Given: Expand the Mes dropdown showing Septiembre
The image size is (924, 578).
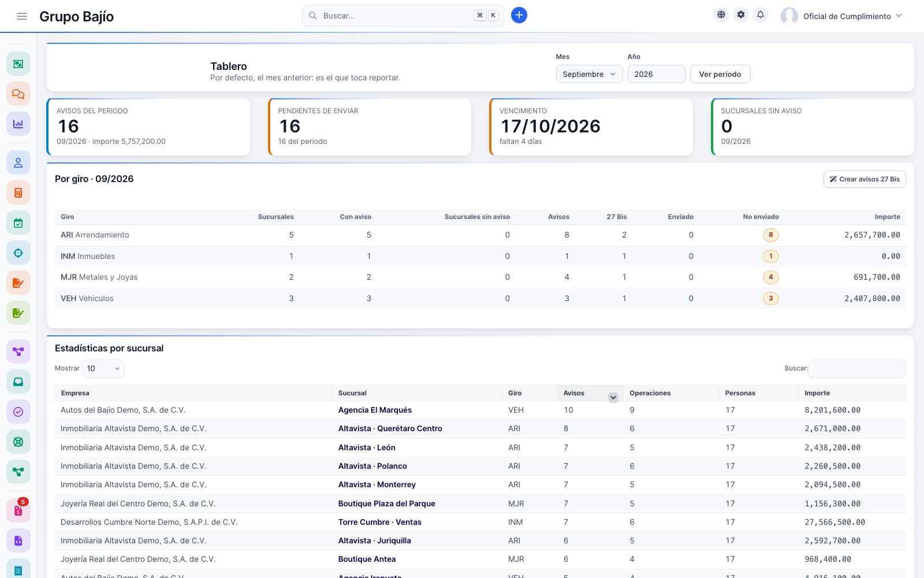Looking at the screenshot, I should point(590,74).
